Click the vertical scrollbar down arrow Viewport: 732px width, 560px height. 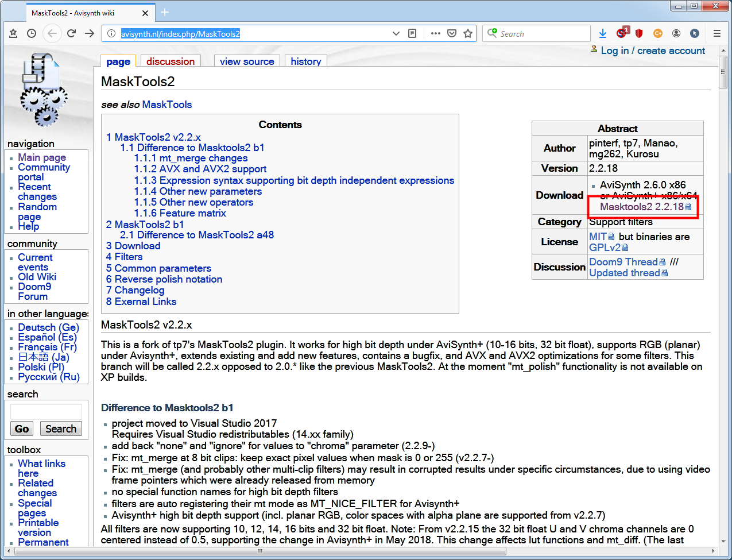coord(723,540)
